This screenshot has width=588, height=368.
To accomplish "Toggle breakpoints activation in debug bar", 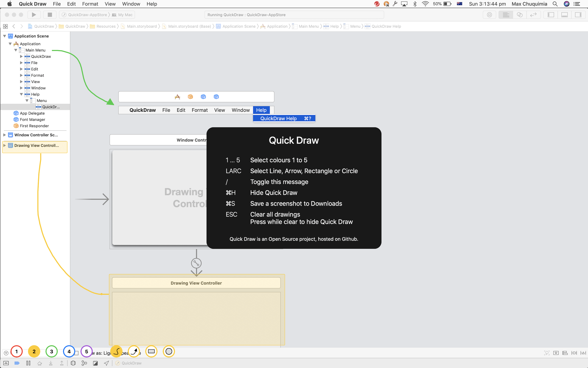I will coord(17,363).
